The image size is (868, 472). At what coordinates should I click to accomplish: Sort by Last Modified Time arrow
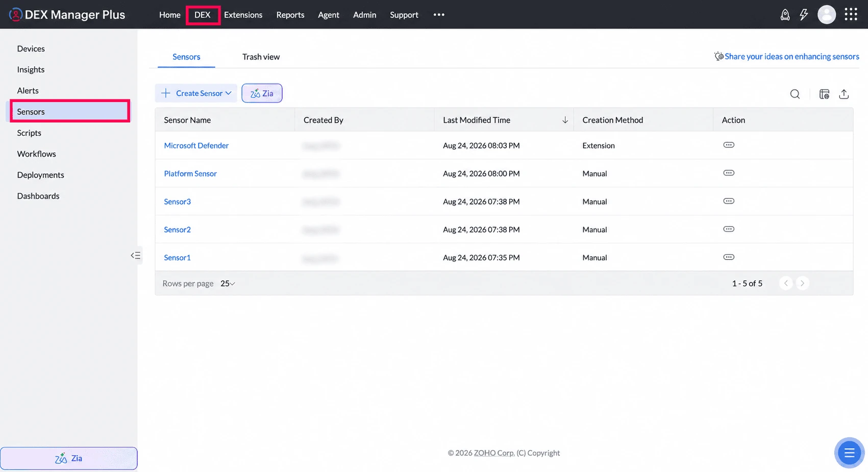565,120
